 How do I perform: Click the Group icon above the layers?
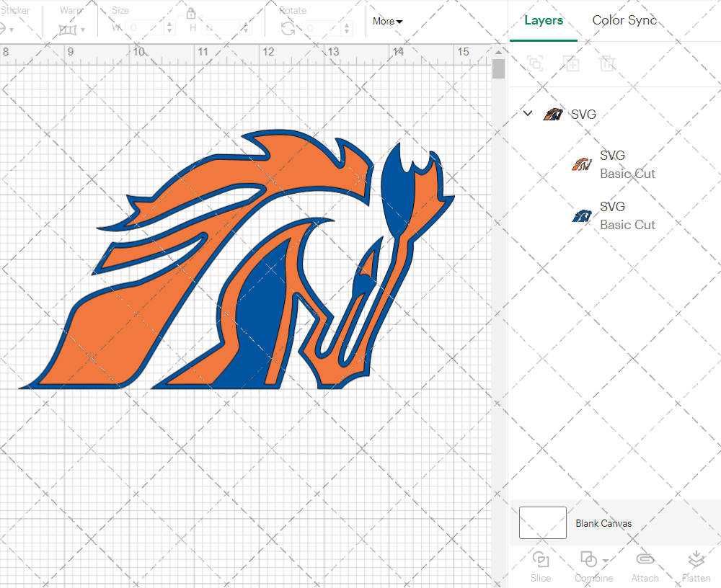click(x=536, y=63)
